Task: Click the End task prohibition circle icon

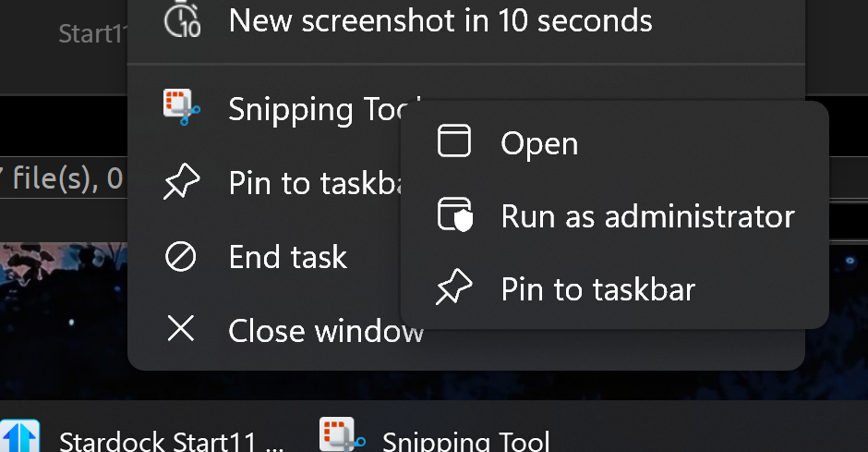Action: tap(181, 257)
